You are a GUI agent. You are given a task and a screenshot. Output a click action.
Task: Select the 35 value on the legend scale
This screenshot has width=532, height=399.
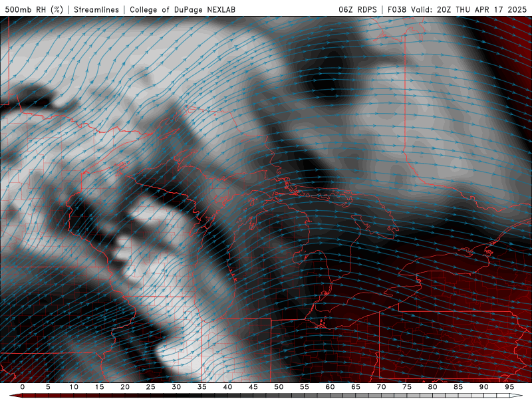point(201,387)
